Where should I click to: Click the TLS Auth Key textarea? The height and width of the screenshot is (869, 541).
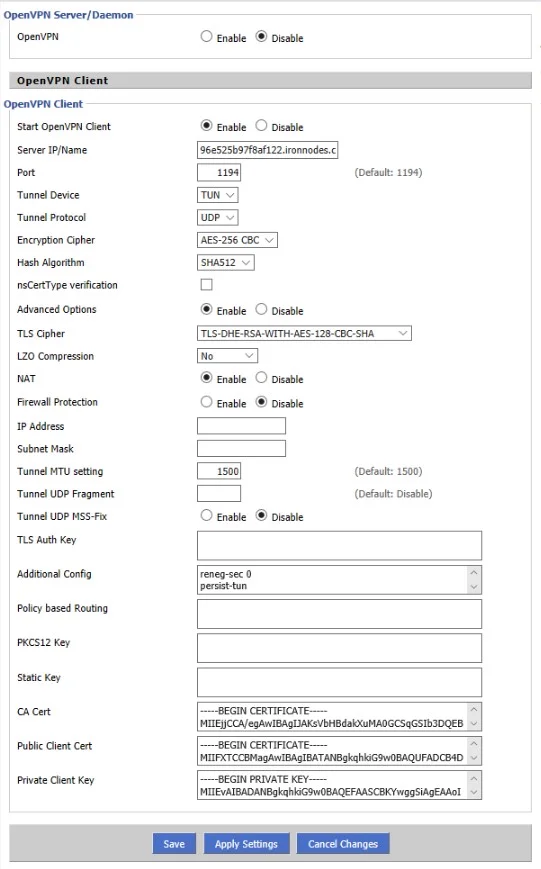click(x=339, y=545)
